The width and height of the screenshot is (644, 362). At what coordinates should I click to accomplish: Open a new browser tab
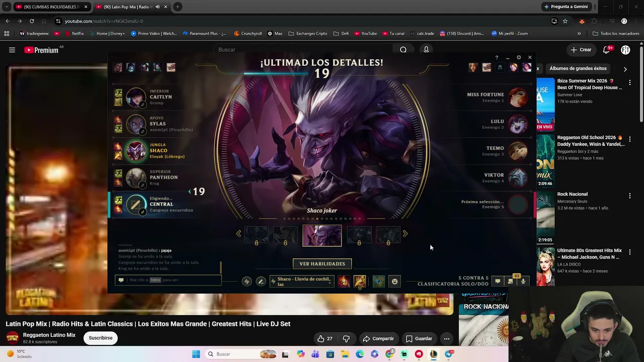pos(178,7)
